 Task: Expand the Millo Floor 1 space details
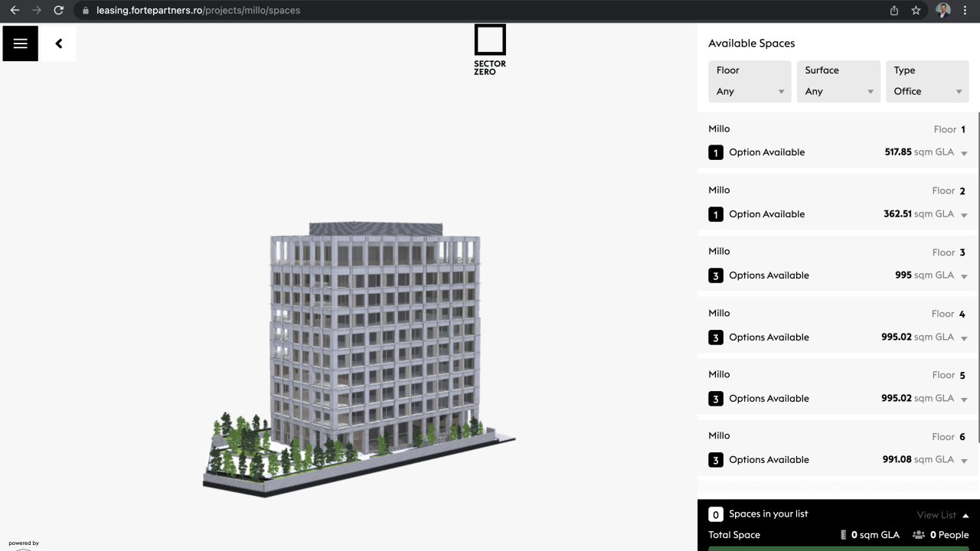point(964,152)
